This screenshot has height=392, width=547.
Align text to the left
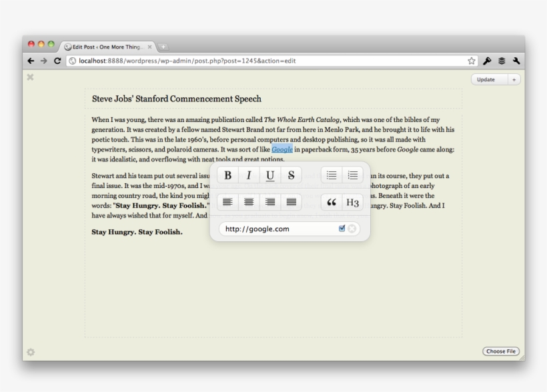click(228, 202)
